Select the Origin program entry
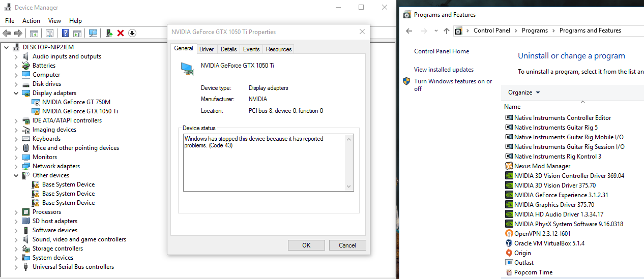 [518, 253]
